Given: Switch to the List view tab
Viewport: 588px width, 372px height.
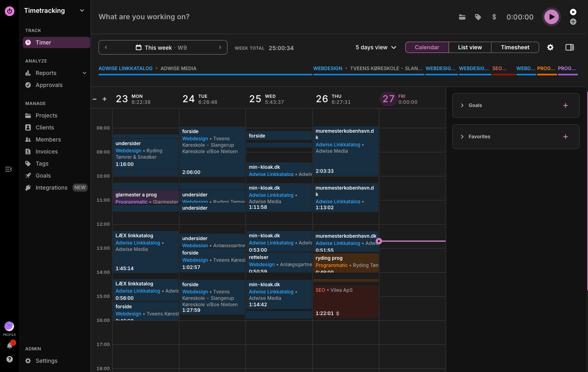Looking at the screenshot, I should pos(469,47).
